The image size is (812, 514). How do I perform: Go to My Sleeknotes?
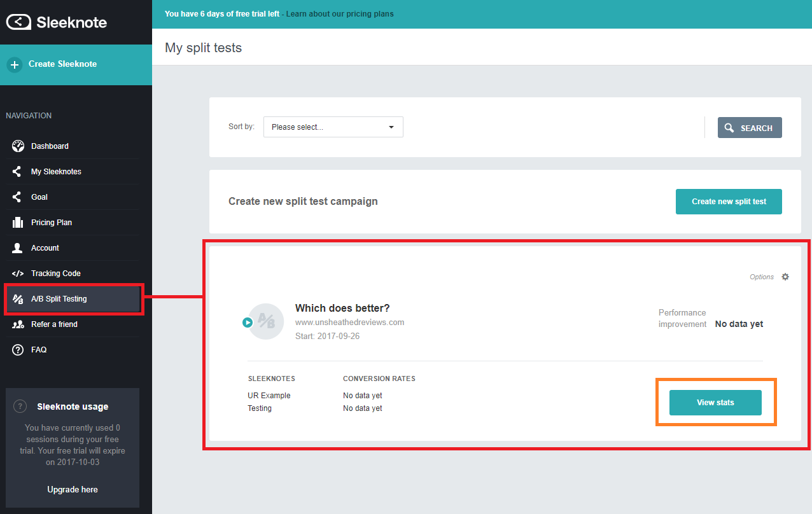click(x=72, y=172)
